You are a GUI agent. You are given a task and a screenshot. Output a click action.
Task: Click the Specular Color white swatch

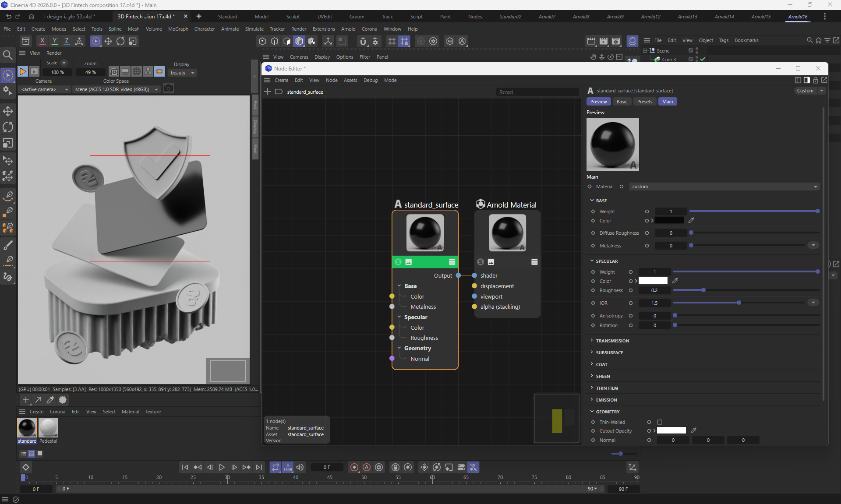(653, 281)
